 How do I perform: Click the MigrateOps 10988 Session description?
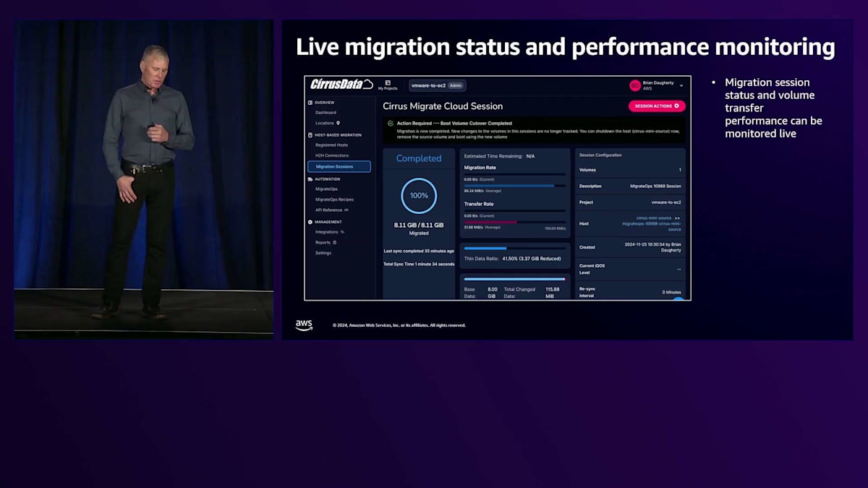coord(655,186)
